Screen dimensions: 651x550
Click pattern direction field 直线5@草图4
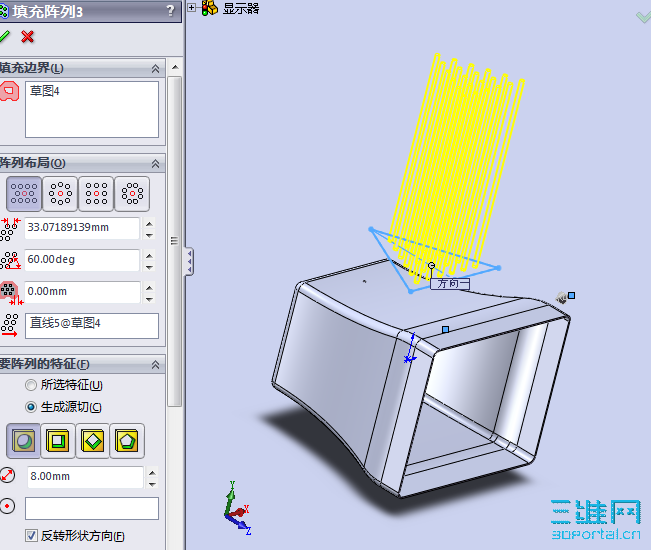[x=92, y=325]
